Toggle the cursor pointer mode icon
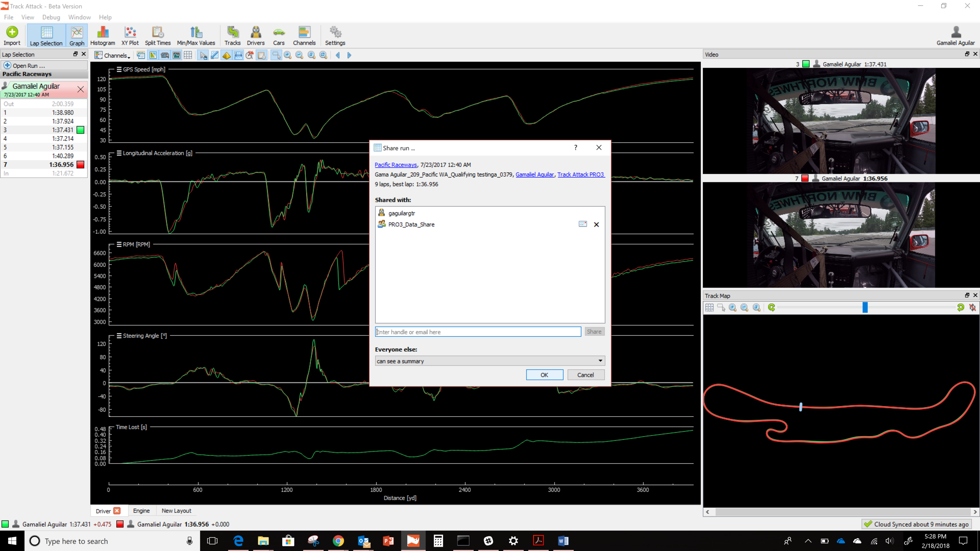This screenshot has width=980, height=551. point(203,55)
